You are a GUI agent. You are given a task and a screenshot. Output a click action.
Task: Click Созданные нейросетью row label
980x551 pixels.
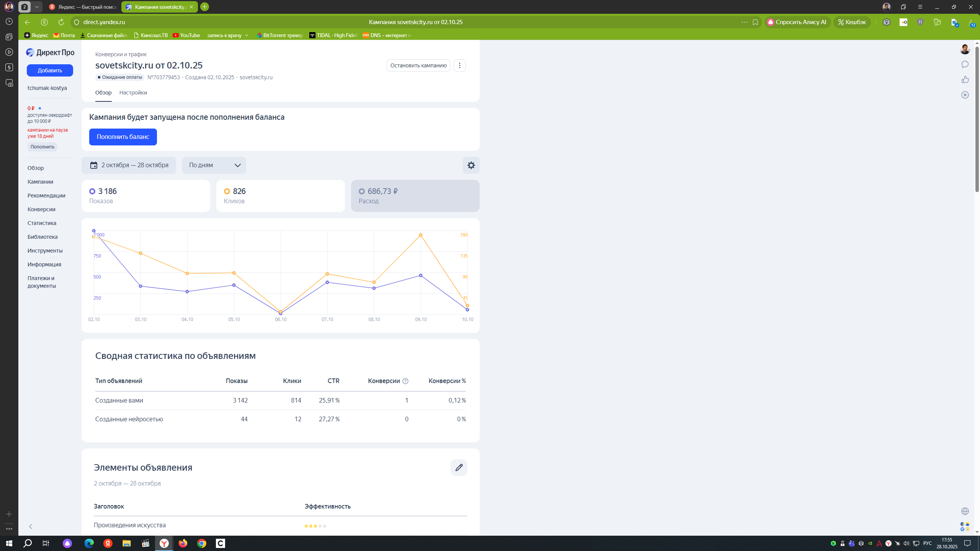pyautogui.click(x=129, y=419)
